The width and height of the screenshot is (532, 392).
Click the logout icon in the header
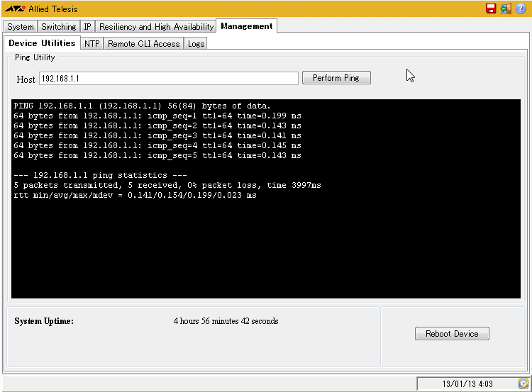pyautogui.click(x=506, y=9)
